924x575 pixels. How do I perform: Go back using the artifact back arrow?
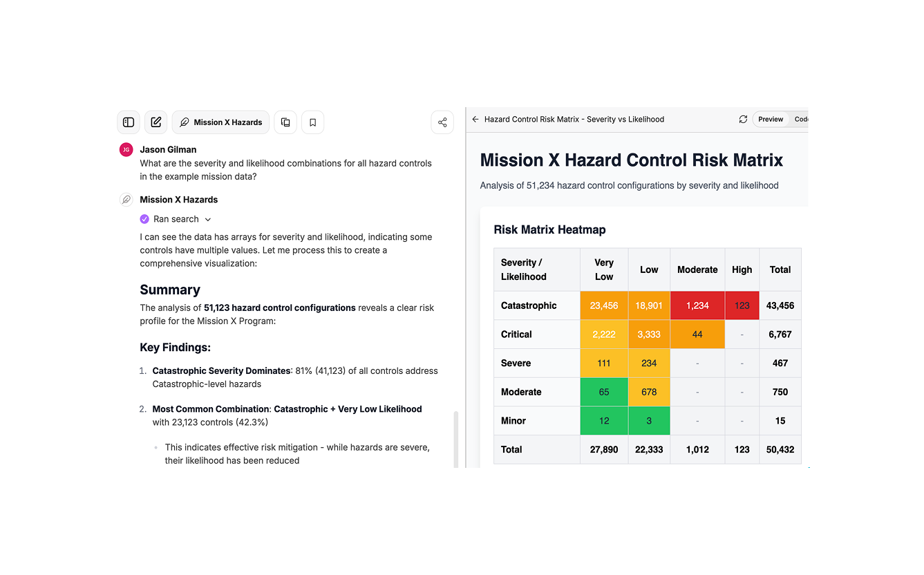(475, 119)
